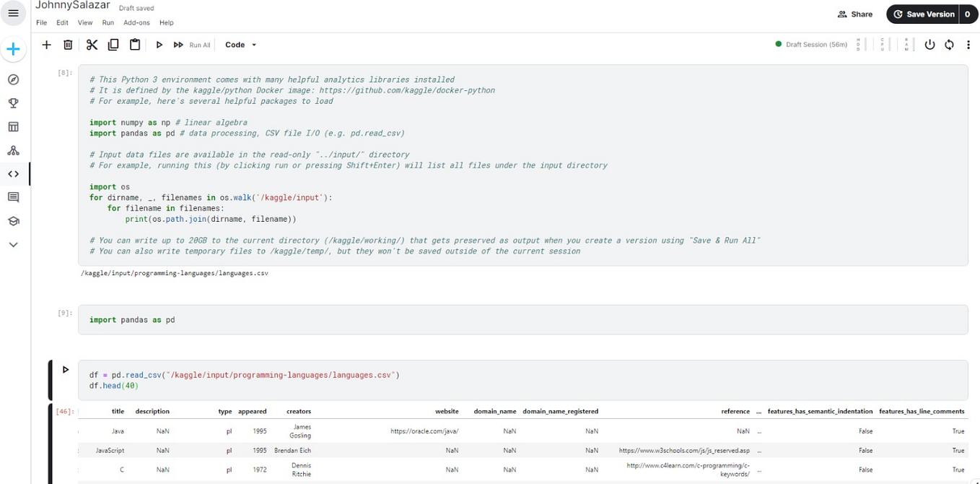
Task: Expand the sidebar chevron for more options
Action: (14, 244)
